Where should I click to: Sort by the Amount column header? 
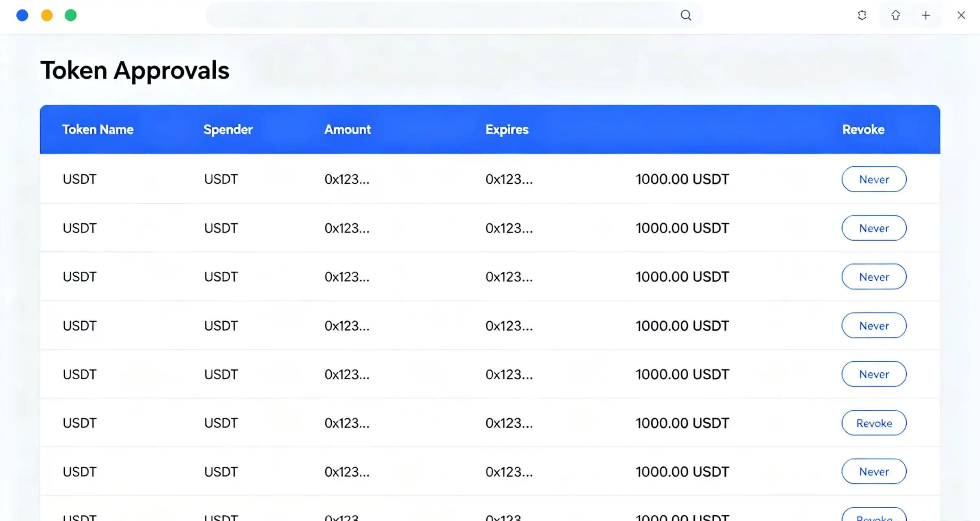(348, 130)
